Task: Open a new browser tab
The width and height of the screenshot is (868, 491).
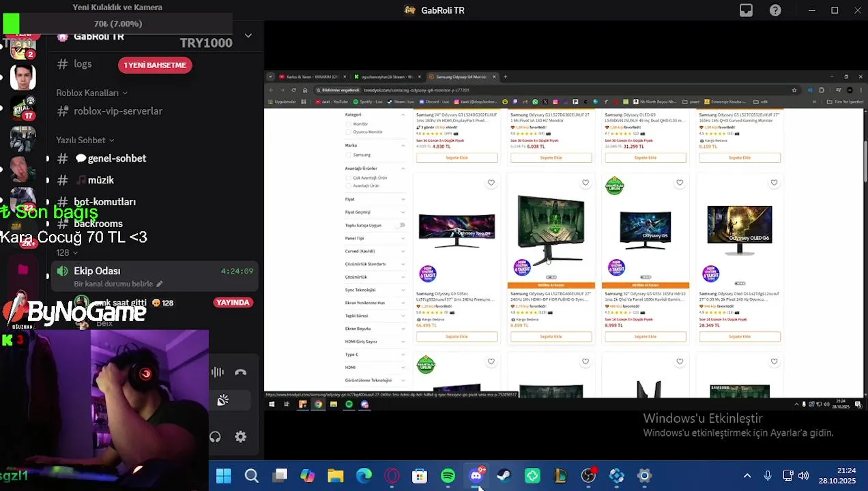Action: point(506,77)
